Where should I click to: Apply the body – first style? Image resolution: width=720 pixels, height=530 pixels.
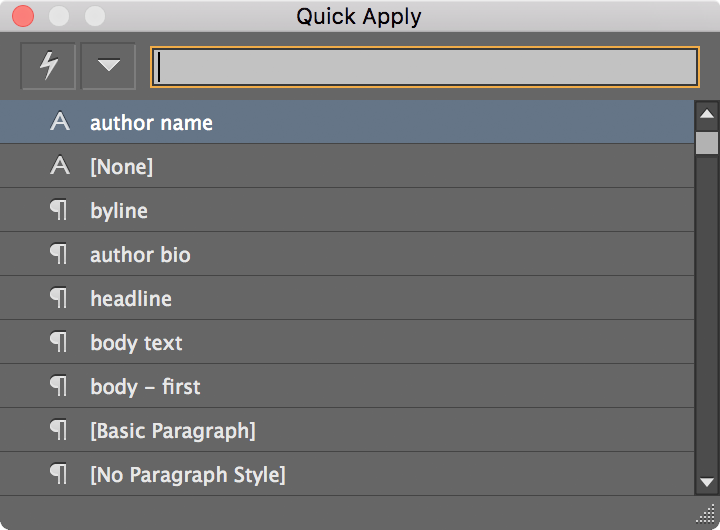(x=145, y=387)
